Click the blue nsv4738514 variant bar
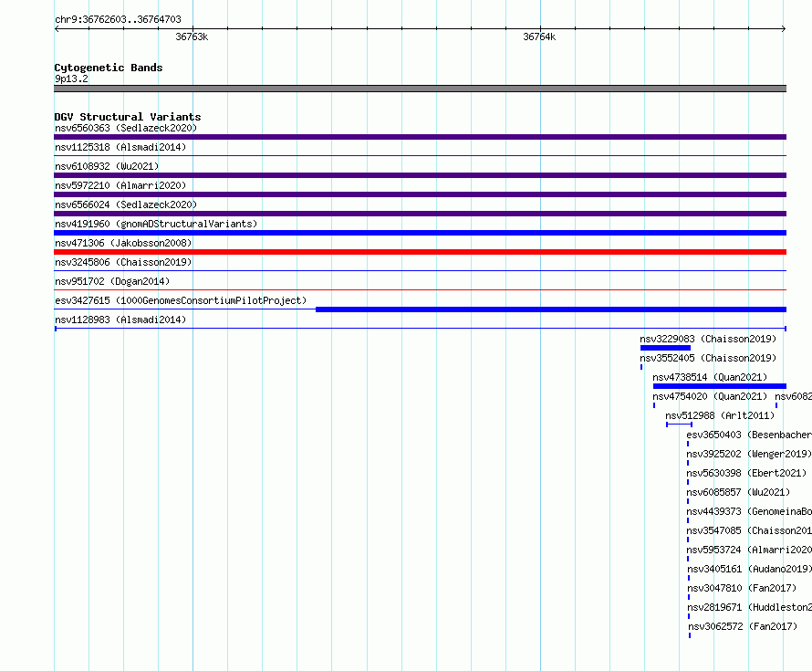This screenshot has height=671, width=812. 720,386
